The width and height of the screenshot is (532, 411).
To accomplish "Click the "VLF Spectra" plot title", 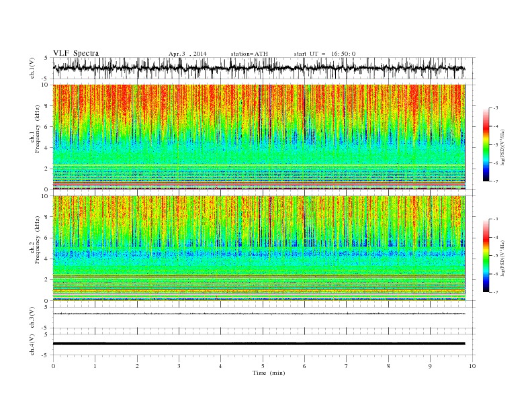I will coord(76,53).
